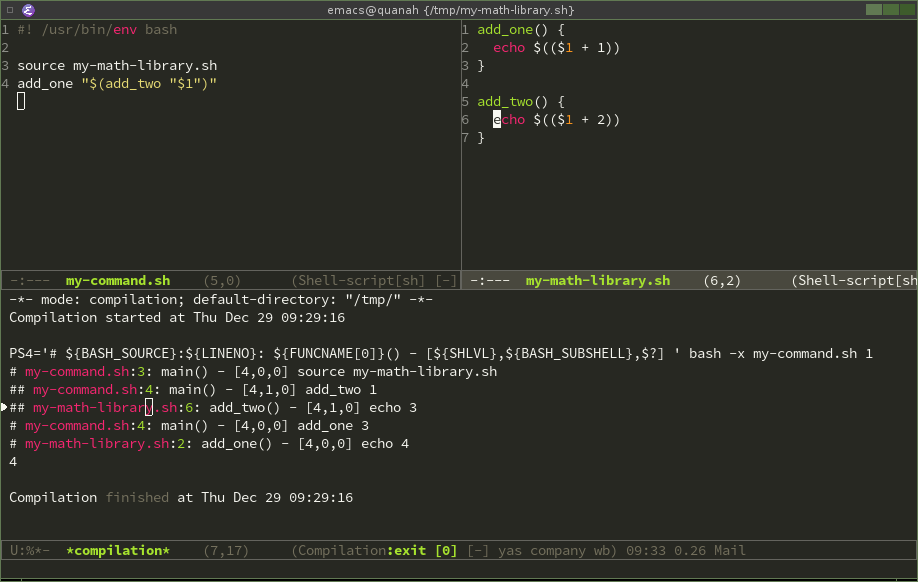Click the small window menu square in title bar
Viewport: 918px width, 582px height.
coord(9,10)
